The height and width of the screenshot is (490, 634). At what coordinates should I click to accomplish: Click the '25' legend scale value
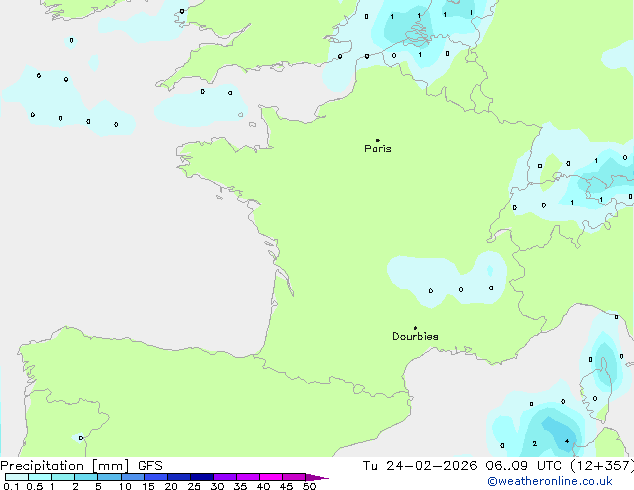click(194, 486)
